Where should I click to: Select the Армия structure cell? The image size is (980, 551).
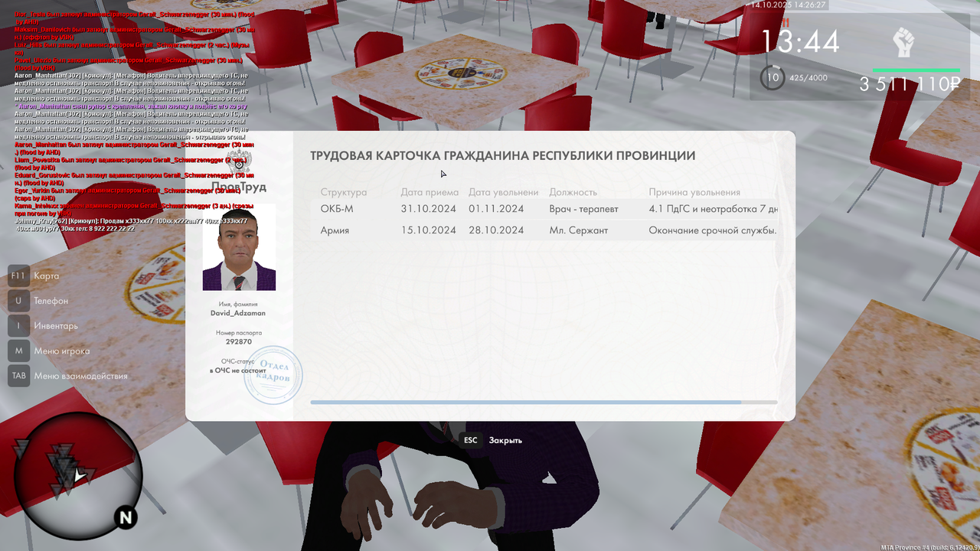point(335,230)
